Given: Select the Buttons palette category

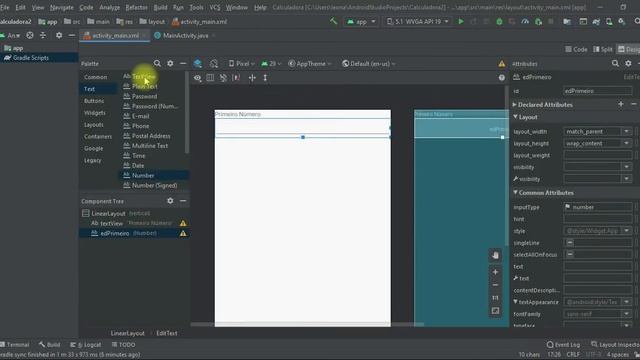Looking at the screenshot, I should pos(94,101).
